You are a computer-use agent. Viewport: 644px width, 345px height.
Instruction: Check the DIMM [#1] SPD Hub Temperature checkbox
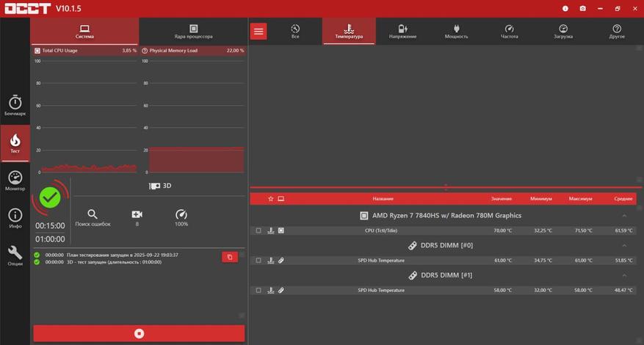[x=258, y=290]
